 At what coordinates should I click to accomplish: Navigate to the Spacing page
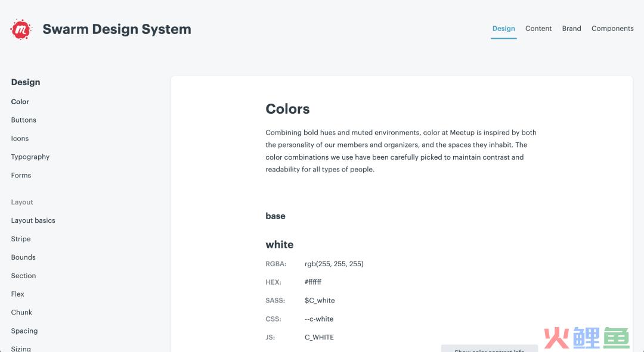[24, 331]
